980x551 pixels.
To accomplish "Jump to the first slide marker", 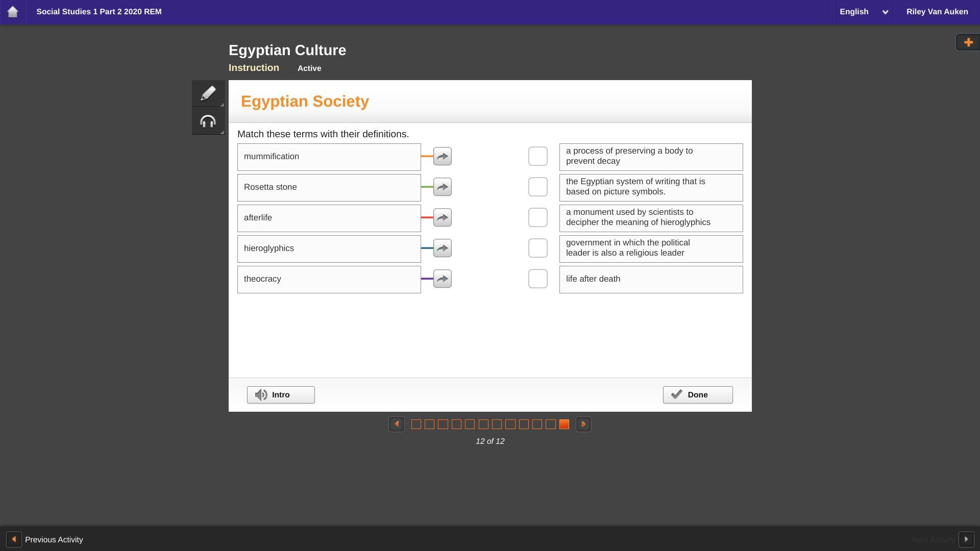I will [x=416, y=424].
